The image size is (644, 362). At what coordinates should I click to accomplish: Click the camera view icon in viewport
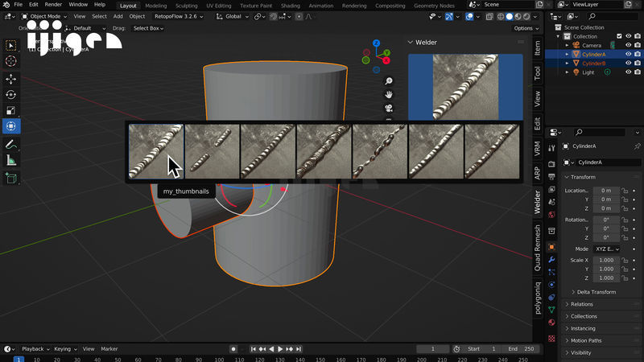(x=389, y=109)
